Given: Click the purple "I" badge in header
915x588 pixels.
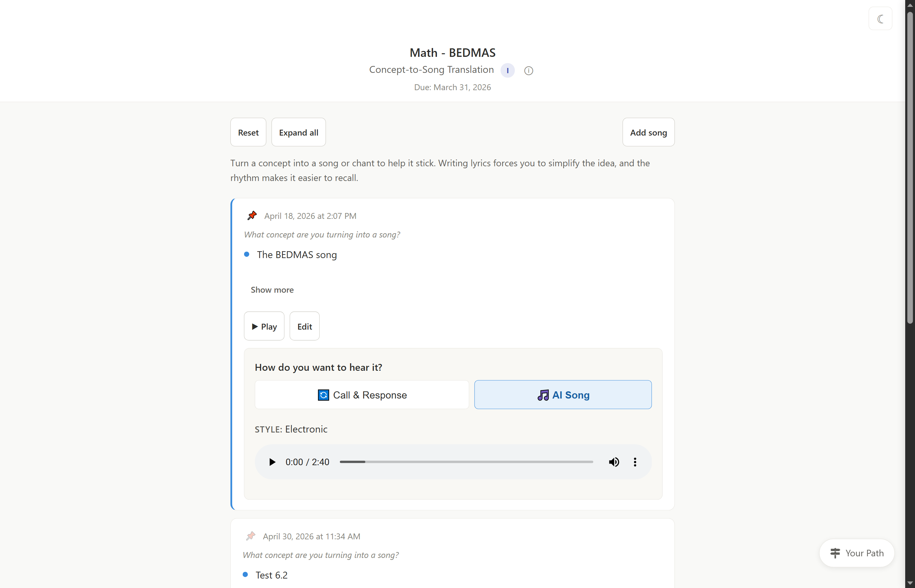Looking at the screenshot, I should click(x=507, y=71).
